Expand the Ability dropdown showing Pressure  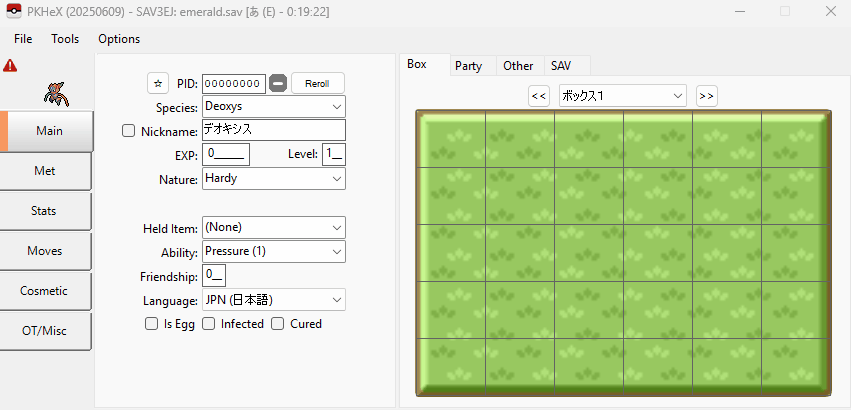tap(274, 251)
